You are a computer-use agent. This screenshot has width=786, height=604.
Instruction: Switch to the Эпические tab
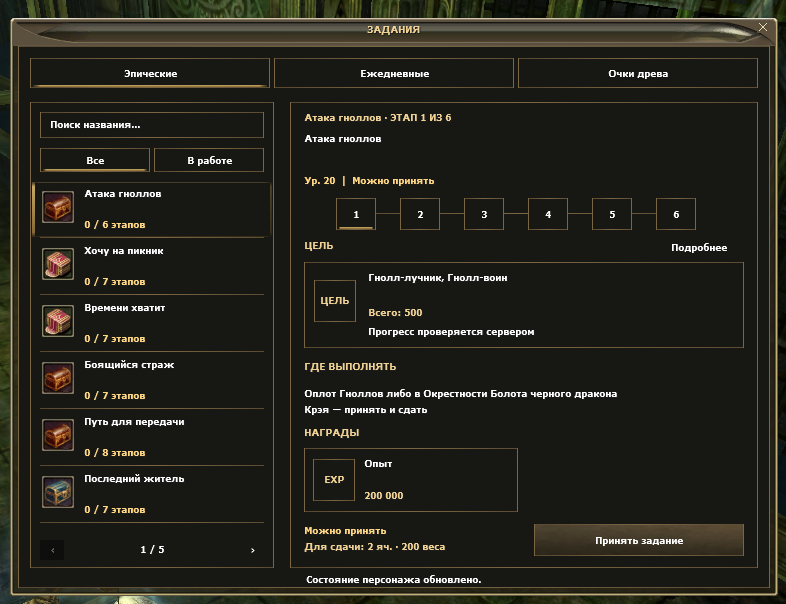pyautogui.click(x=150, y=73)
